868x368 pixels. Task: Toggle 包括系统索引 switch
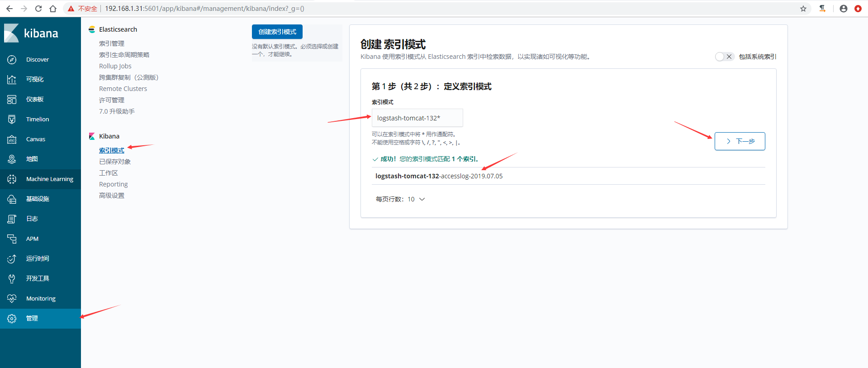[x=724, y=57]
